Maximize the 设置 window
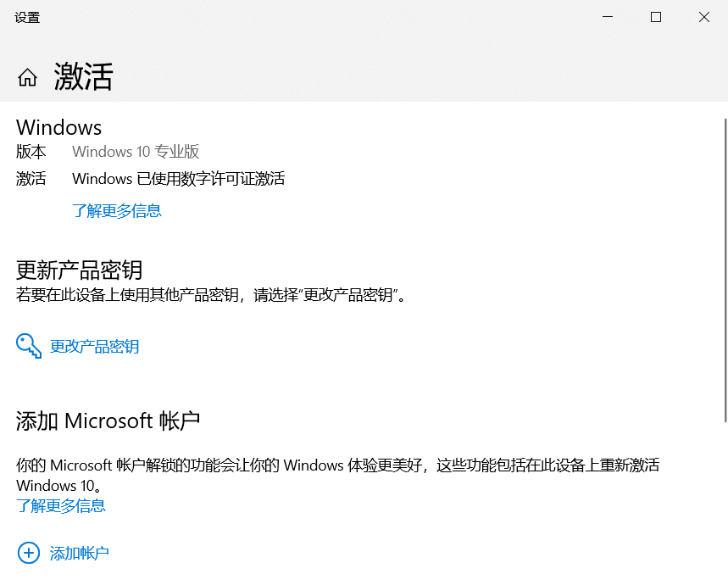This screenshot has width=728, height=585. point(655,17)
